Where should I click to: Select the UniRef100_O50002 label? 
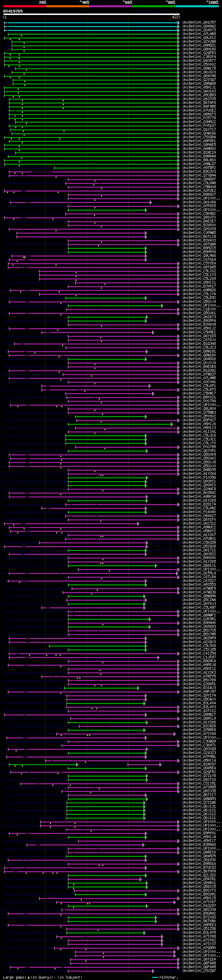pos(199,64)
